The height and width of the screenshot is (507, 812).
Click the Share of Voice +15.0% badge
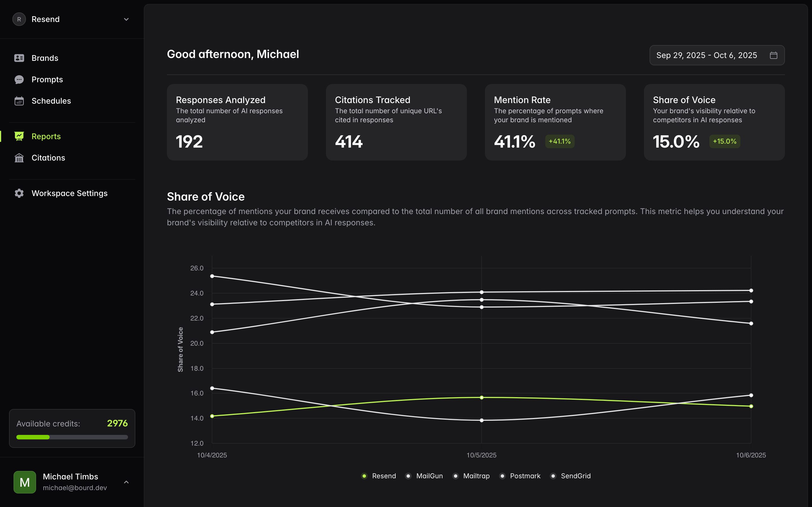[x=724, y=141]
